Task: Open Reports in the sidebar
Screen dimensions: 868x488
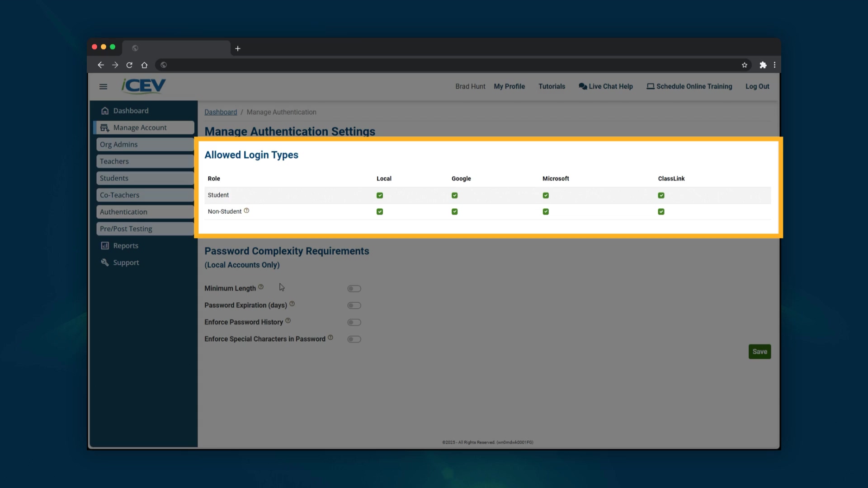Action: pyautogui.click(x=126, y=246)
